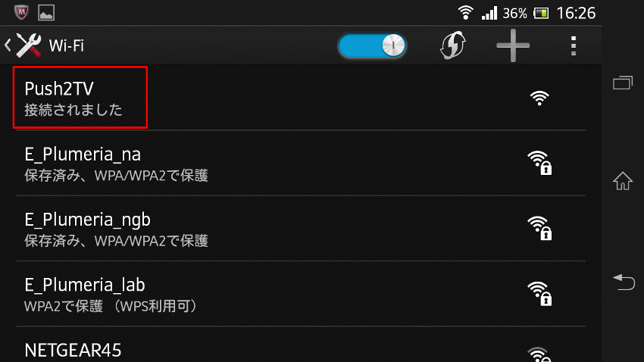The height and width of the screenshot is (362, 644).
Task: Go to home screen button
Action: click(x=623, y=180)
